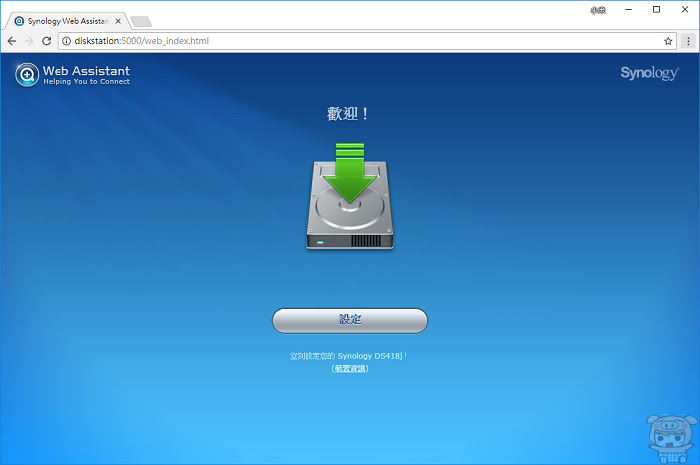The width and height of the screenshot is (700, 465).
Task: Click the hard drive download illustration
Action: 350,196
